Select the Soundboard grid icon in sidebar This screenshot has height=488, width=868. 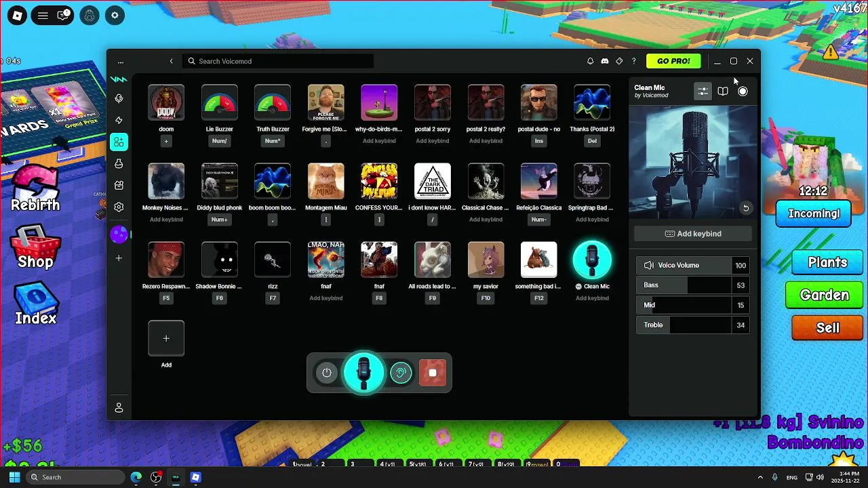click(119, 142)
